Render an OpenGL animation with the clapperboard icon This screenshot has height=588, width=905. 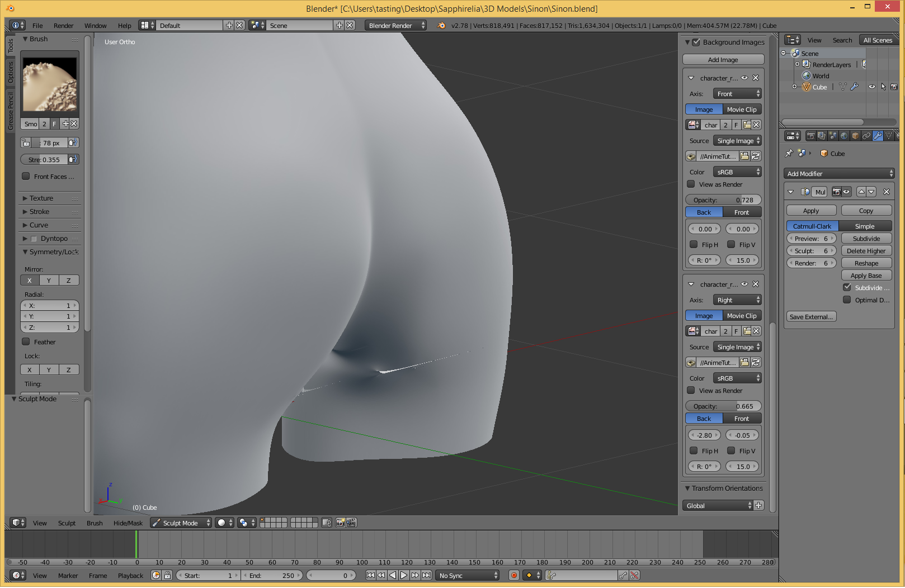(x=351, y=523)
